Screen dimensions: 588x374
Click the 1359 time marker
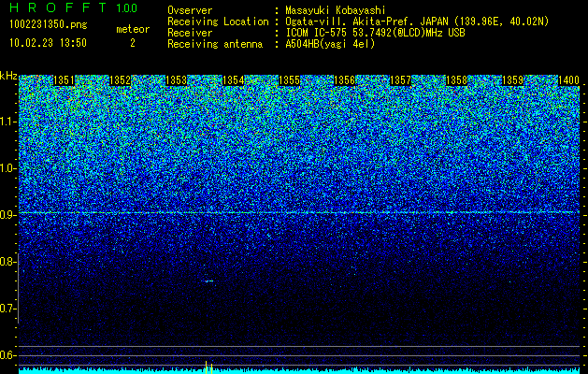click(x=513, y=80)
